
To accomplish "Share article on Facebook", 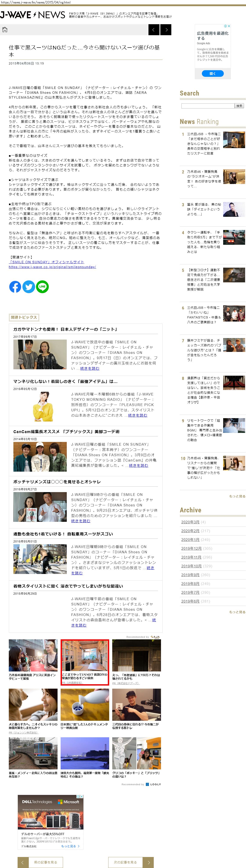I will (x=15, y=287).
